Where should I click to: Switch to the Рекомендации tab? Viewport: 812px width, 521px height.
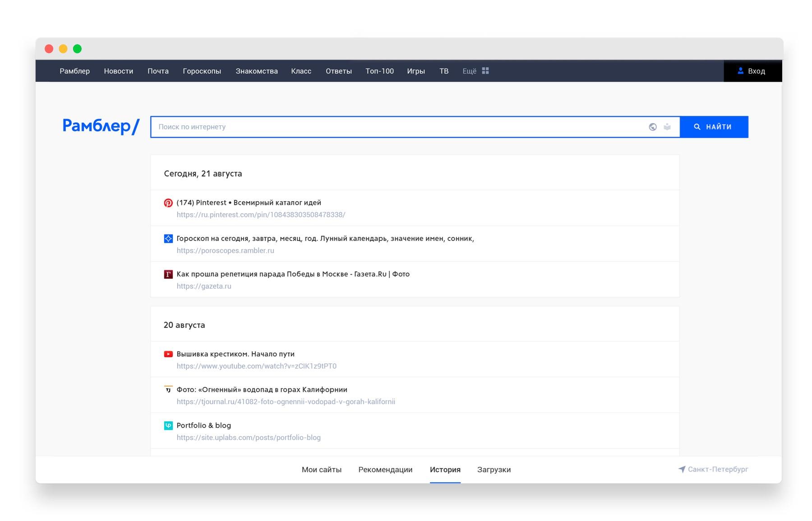385,470
